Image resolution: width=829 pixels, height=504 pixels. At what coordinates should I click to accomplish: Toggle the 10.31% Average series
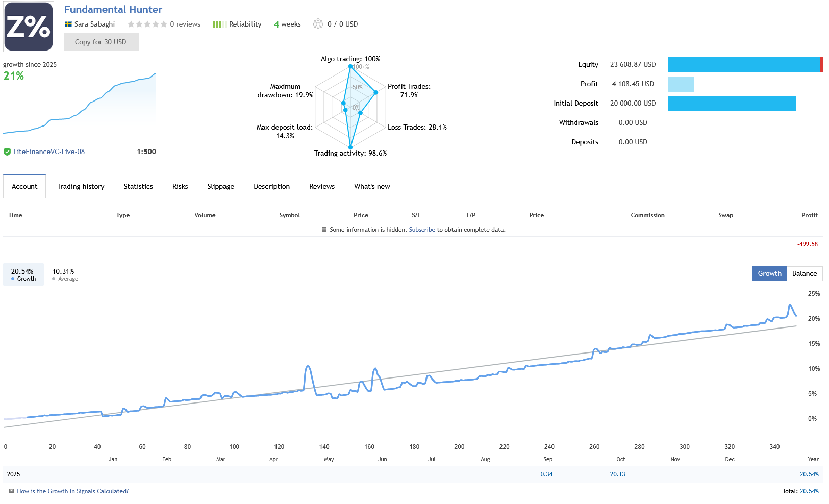pos(64,274)
